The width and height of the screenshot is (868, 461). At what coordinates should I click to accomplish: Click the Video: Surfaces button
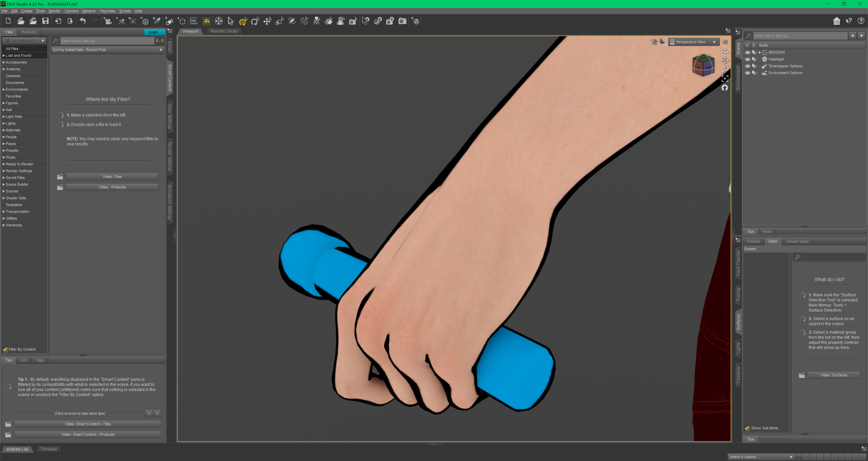(834, 375)
